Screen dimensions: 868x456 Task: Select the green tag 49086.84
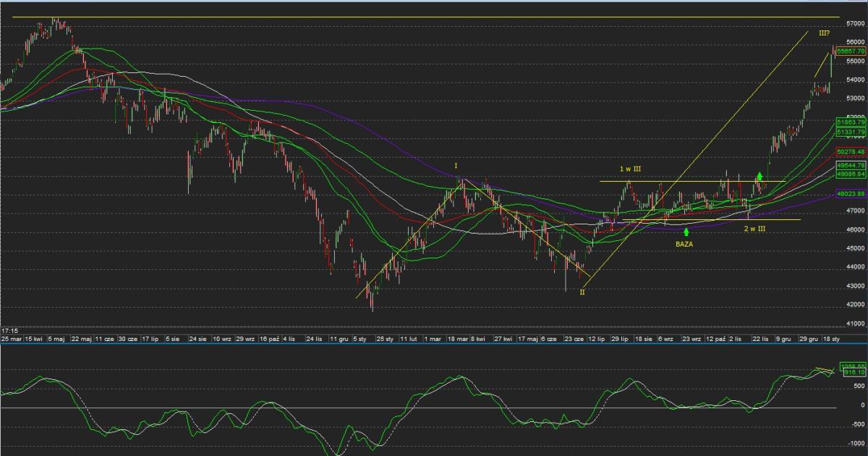851,174
